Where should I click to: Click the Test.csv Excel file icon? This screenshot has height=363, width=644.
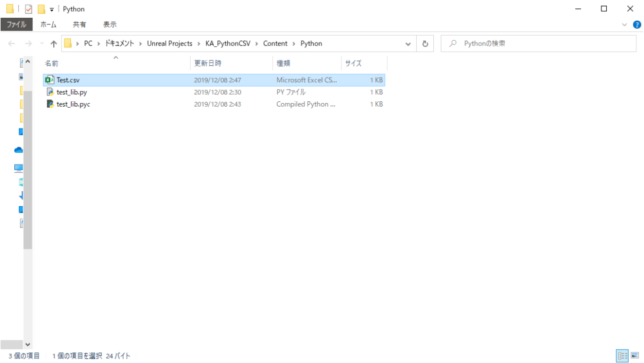click(x=50, y=80)
